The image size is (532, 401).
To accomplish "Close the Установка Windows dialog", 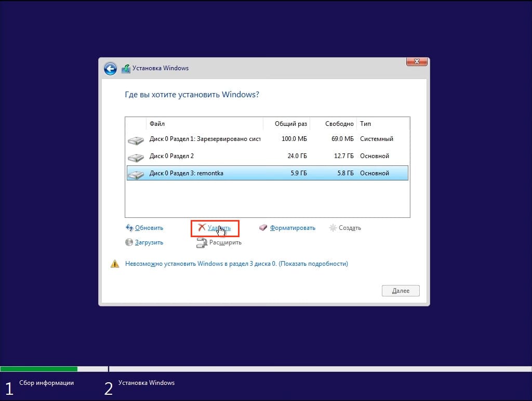I will coord(417,61).
